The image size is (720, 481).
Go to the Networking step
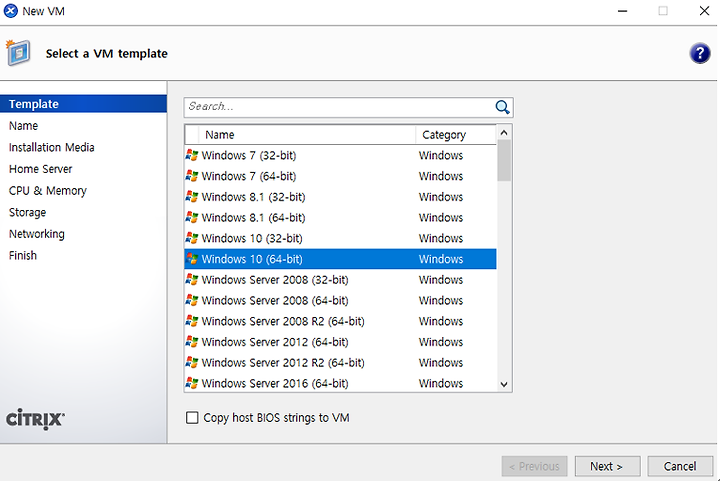[37, 234]
